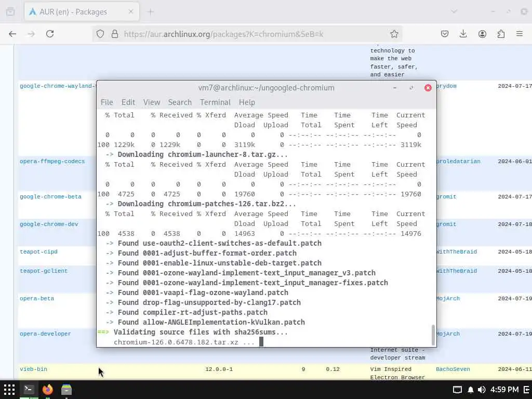This screenshot has height=399, width=532.
Task: Select the AUR (en) - Packages tab
Action: pos(82,12)
